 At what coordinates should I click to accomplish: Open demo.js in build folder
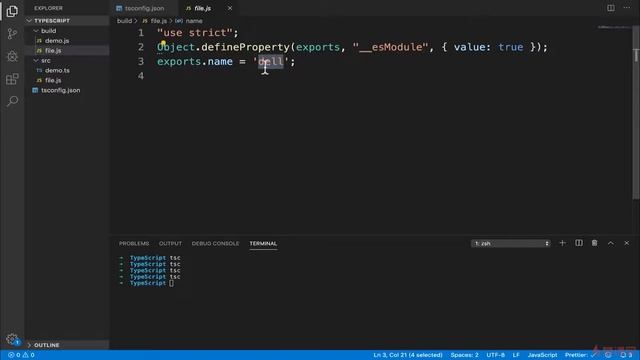[x=57, y=40]
